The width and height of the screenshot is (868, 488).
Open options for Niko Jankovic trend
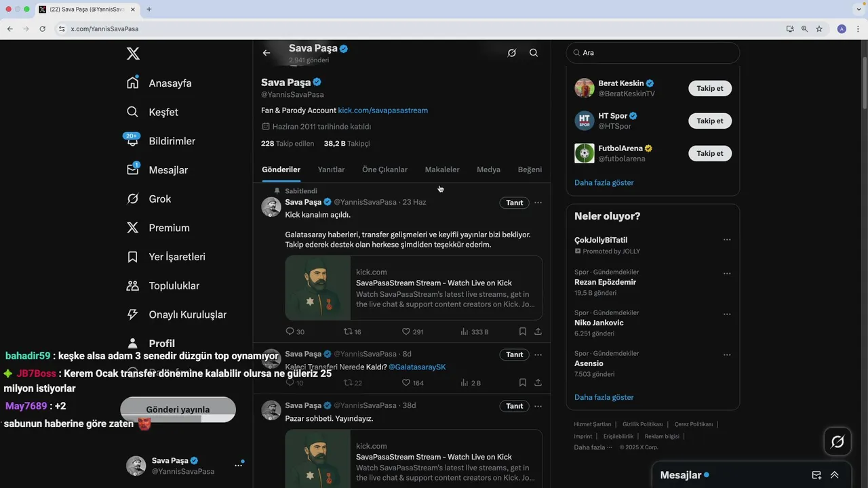click(x=727, y=314)
